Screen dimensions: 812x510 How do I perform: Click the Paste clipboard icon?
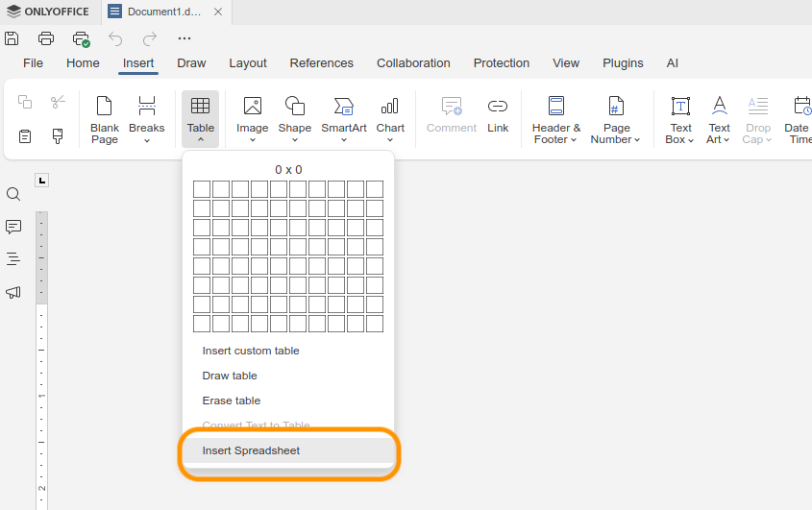[x=25, y=136]
